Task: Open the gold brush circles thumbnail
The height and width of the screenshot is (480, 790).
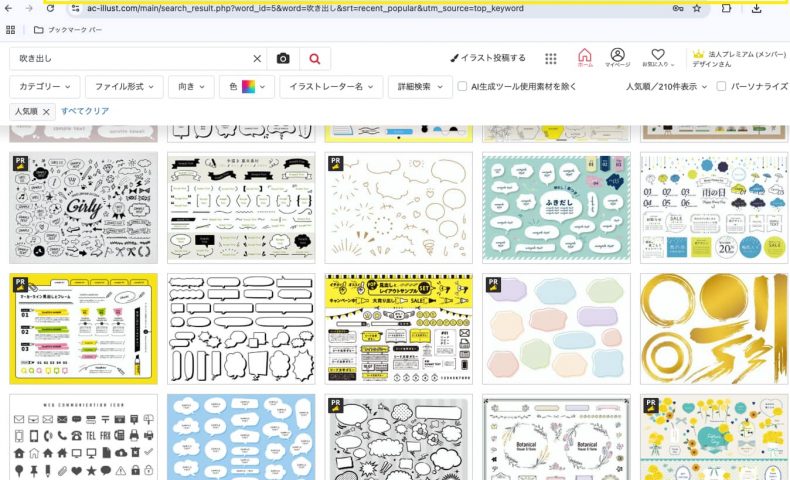Action: [x=714, y=329]
